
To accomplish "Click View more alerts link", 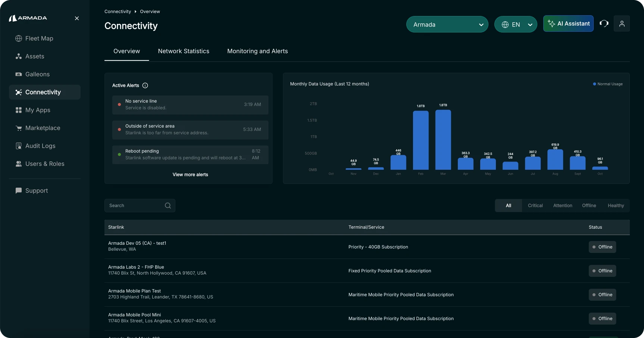I will click(x=190, y=175).
